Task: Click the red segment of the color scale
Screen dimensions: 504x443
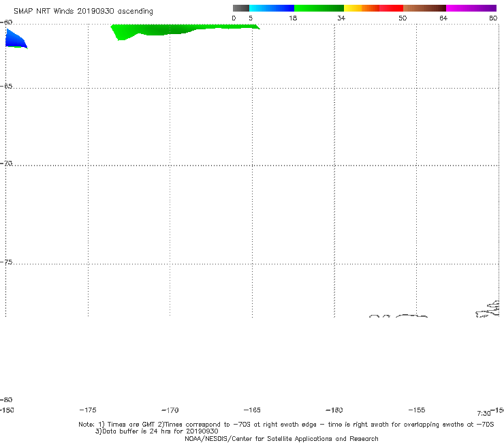Action: 391,8
